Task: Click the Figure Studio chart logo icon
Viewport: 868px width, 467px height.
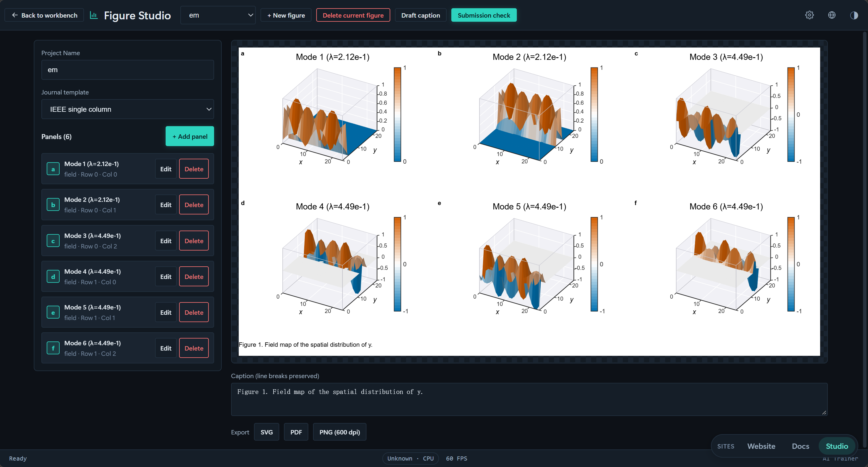Action: pyautogui.click(x=94, y=15)
